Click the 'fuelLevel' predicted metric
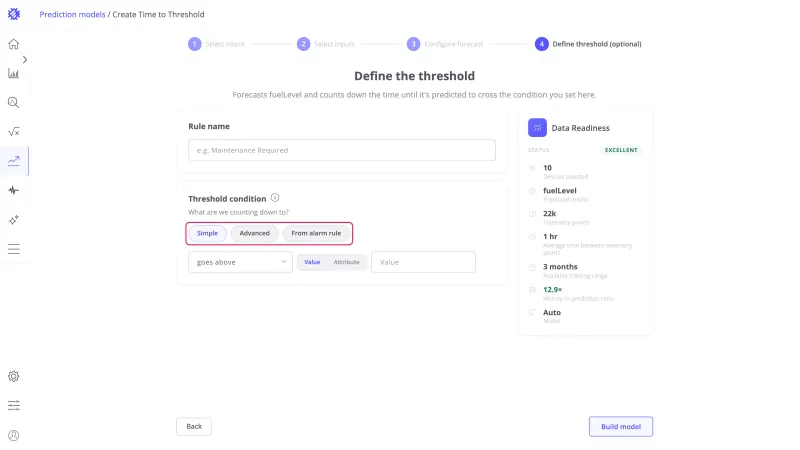This screenshot has width=800, height=450. pos(560,190)
